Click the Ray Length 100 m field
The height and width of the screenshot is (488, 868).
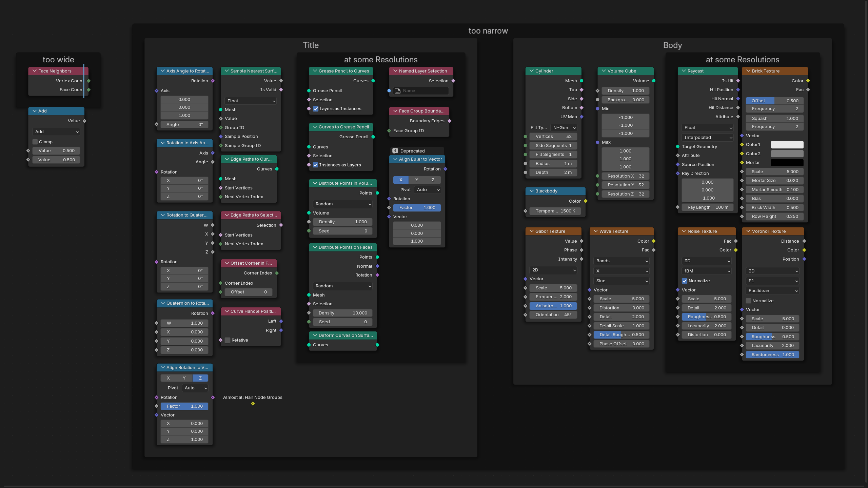(708, 207)
